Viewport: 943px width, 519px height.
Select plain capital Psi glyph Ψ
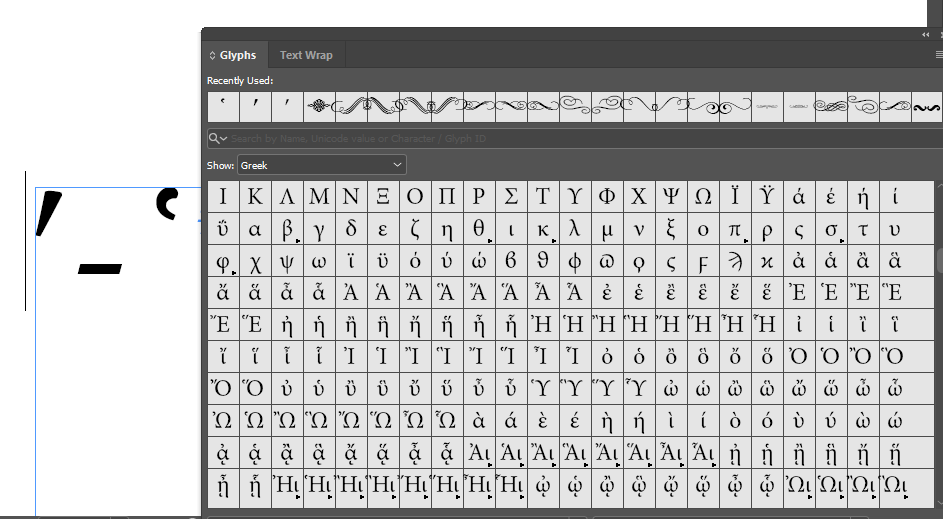pyautogui.click(x=671, y=197)
